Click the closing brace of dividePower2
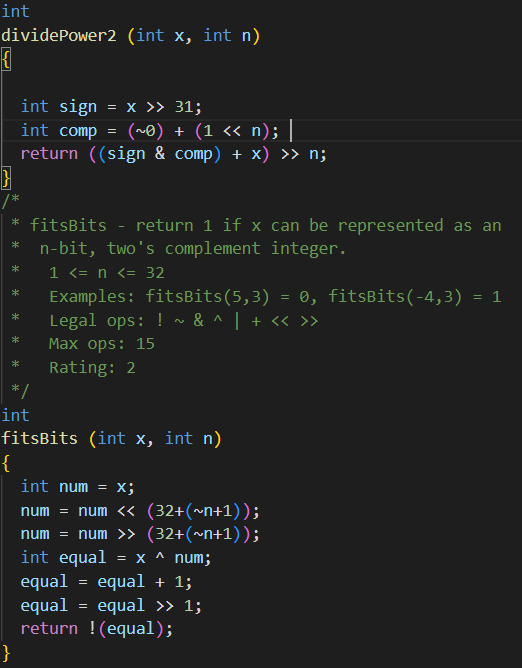522x668 pixels. pos(6,178)
